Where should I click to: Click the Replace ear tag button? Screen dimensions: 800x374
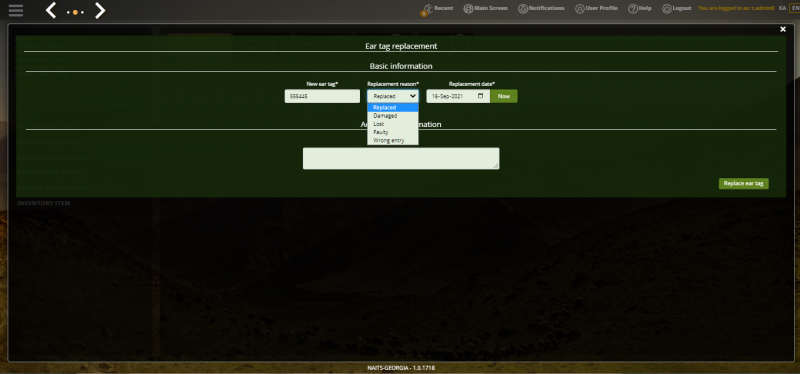[743, 184]
